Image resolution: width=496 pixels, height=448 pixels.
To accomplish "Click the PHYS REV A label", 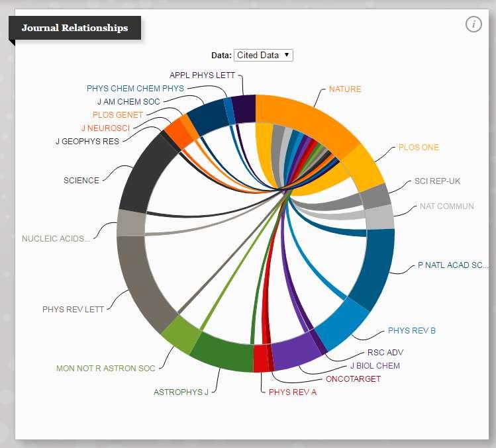I will coord(292,392).
